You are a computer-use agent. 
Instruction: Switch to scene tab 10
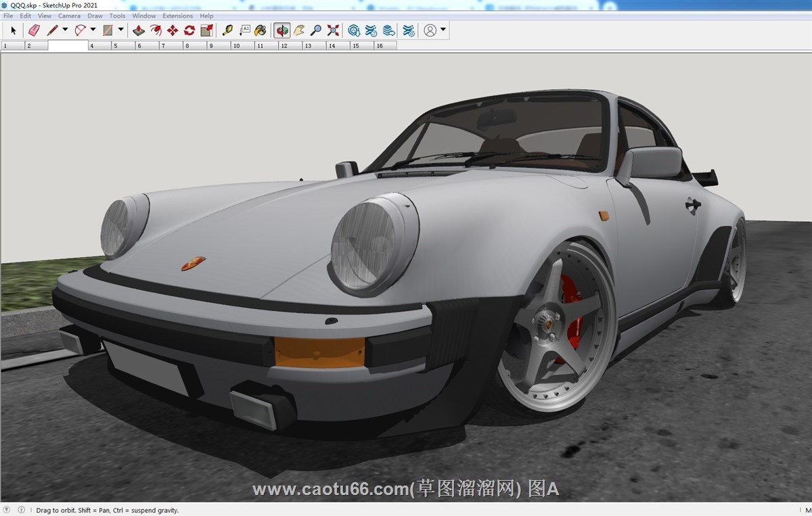242,46
